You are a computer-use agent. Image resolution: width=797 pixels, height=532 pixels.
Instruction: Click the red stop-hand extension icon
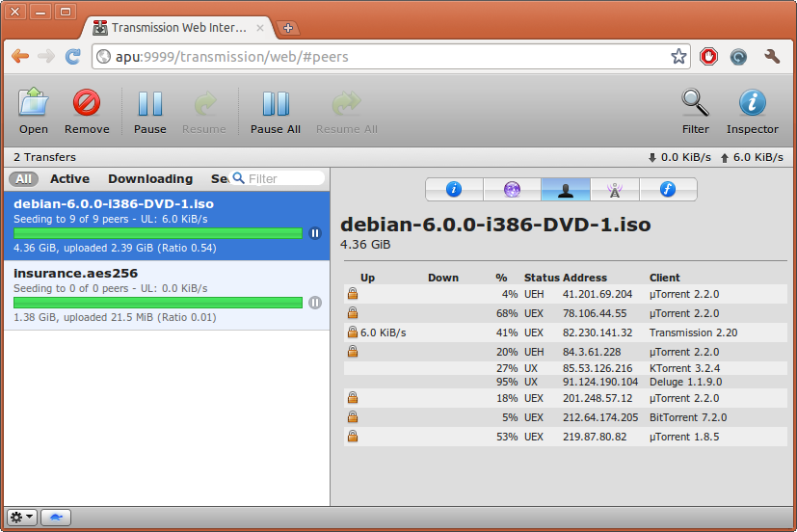(708, 57)
